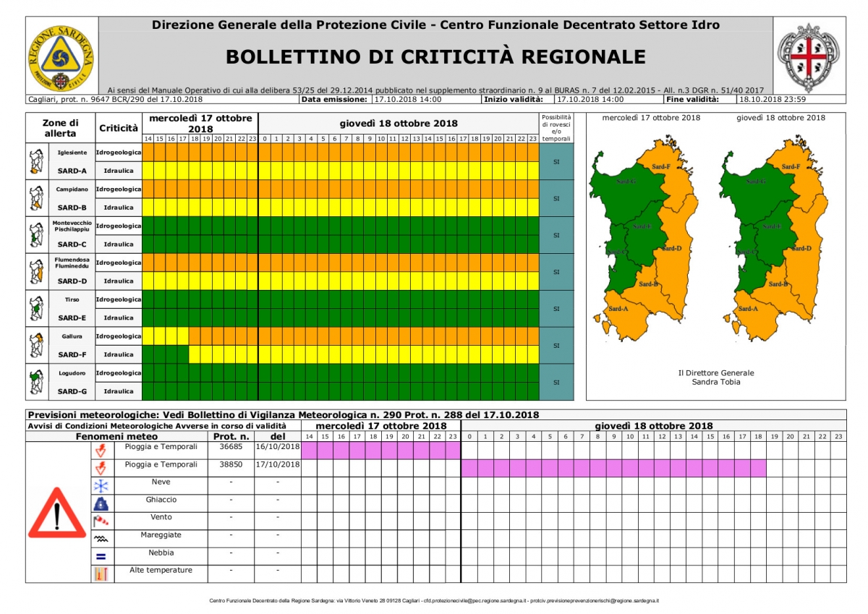The width and height of the screenshot is (868, 614).
Task: Click the protocol number 38850
Action: 231,465
